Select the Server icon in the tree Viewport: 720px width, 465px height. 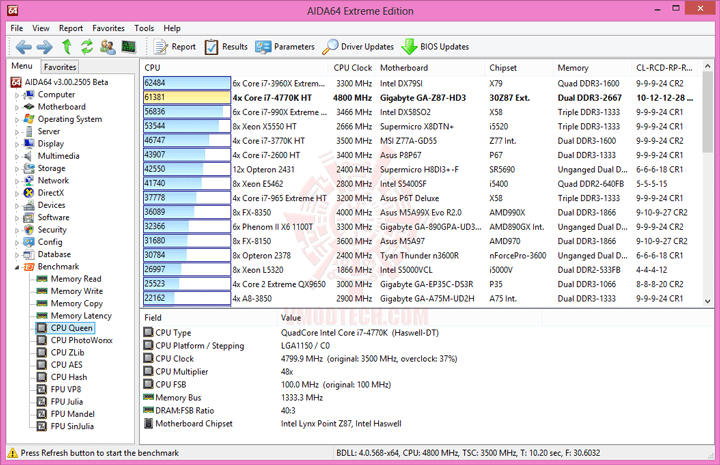(29, 131)
